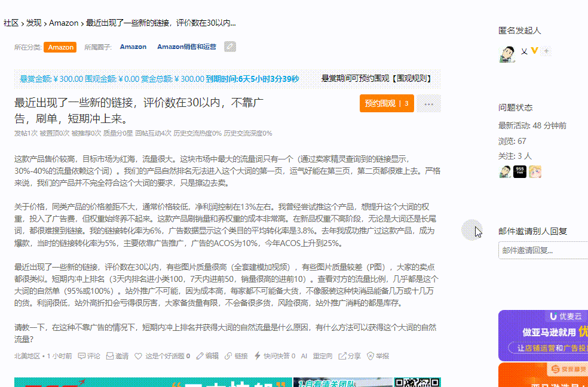This screenshot has height=387, width=588.
Task: Click the 955 follower avatar
Action: point(520,172)
